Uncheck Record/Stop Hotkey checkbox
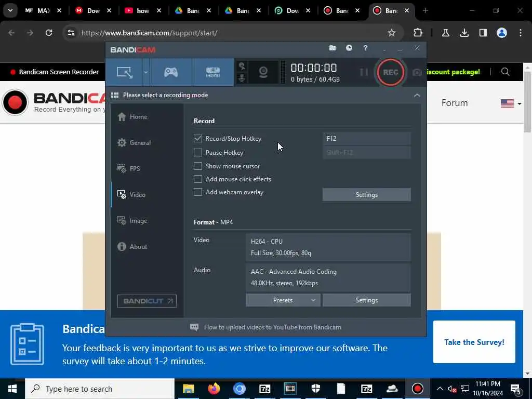 (x=198, y=138)
